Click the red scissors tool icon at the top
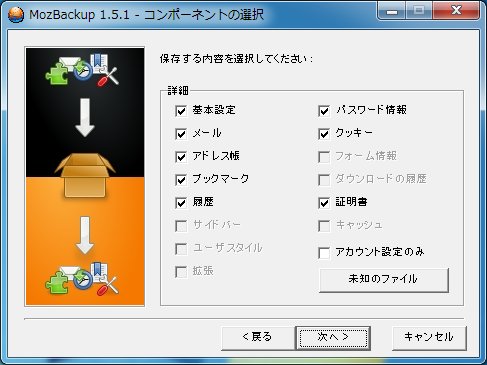Image resolution: width=487 pixels, height=365 pixels. pyautogui.click(x=108, y=77)
